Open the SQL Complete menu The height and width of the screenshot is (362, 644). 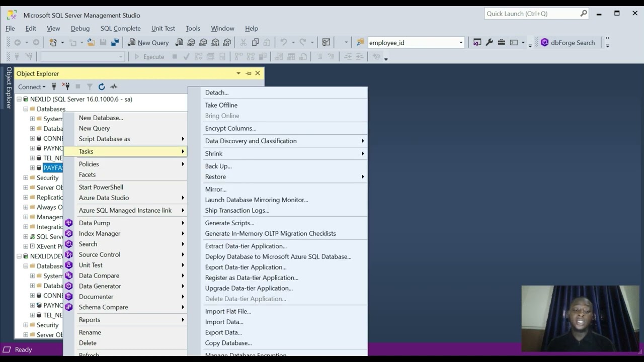coord(120,28)
